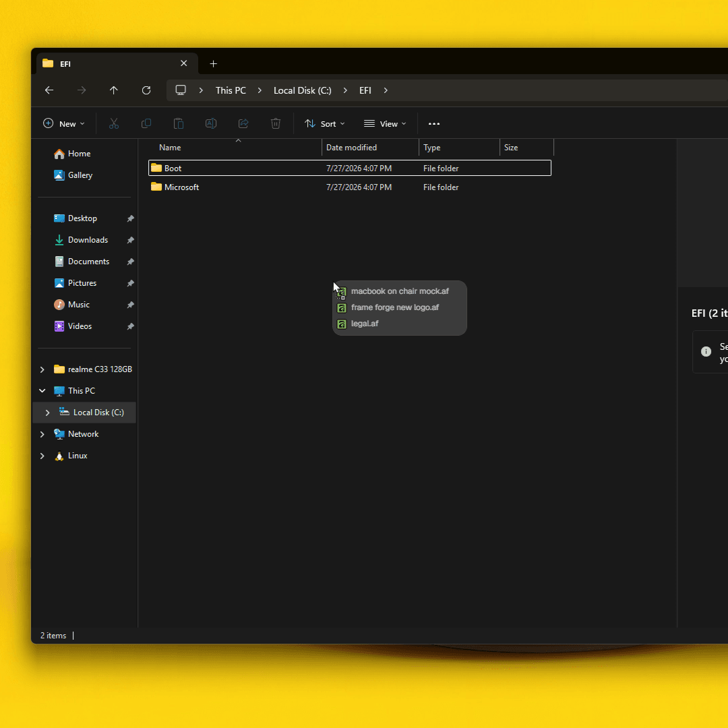Click Local Disk (C:) in breadcrumb
Viewport: 728px width, 728px height.
click(302, 90)
